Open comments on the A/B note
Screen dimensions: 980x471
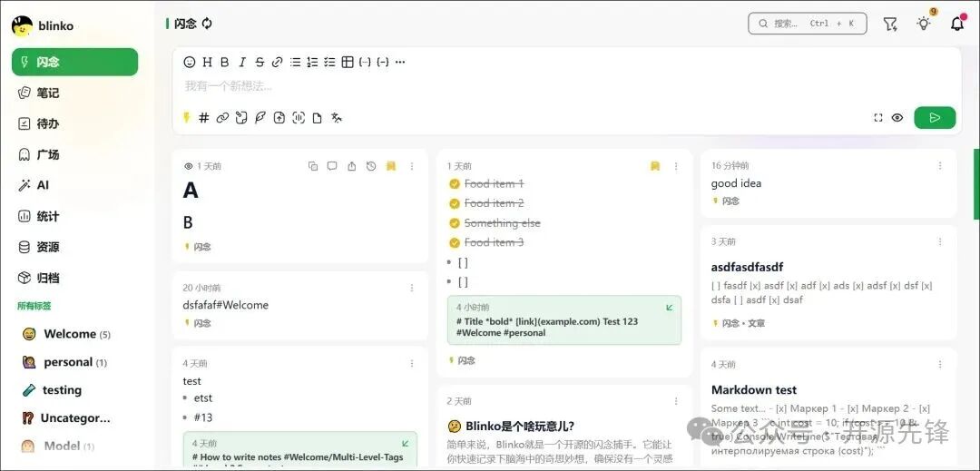click(332, 166)
